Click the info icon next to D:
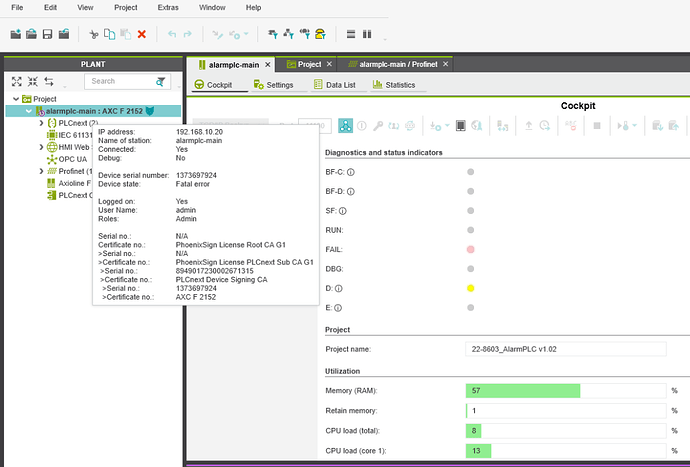 [x=339, y=289]
